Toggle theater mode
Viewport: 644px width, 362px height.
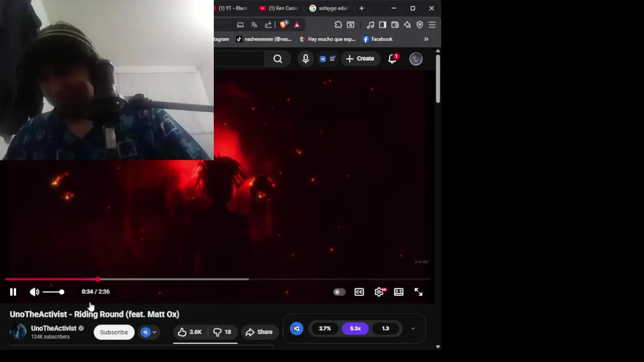tap(398, 292)
